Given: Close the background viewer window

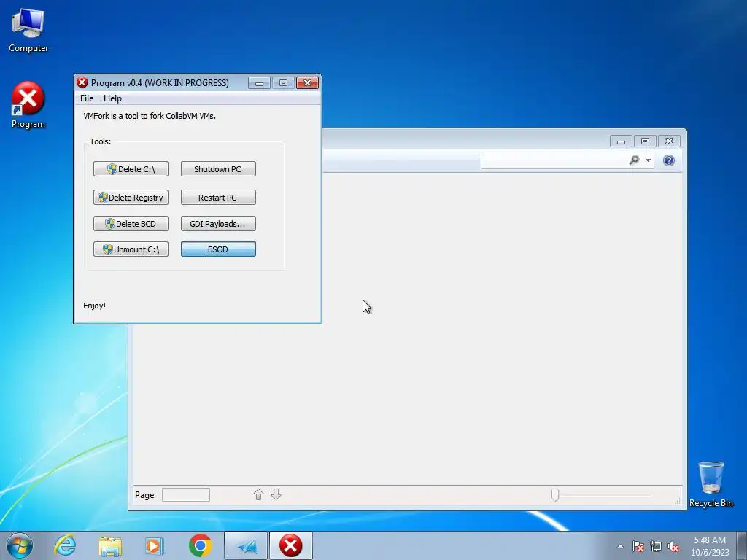Looking at the screenshot, I should pos(670,141).
